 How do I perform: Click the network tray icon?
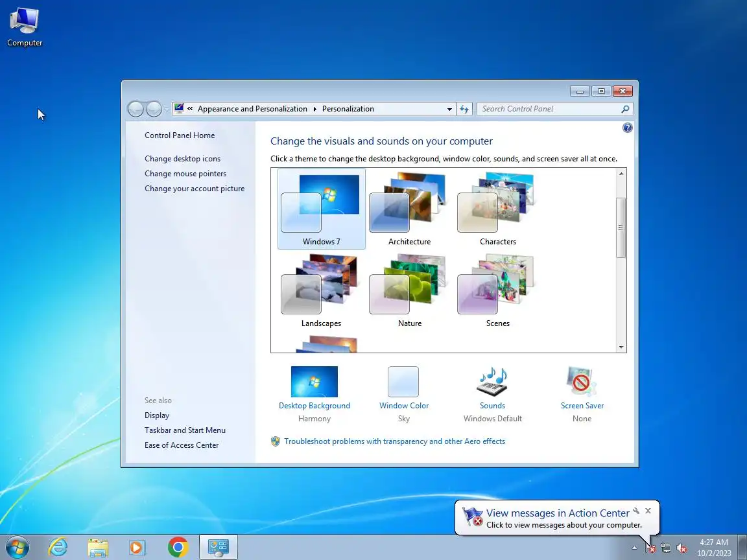tap(666, 548)
